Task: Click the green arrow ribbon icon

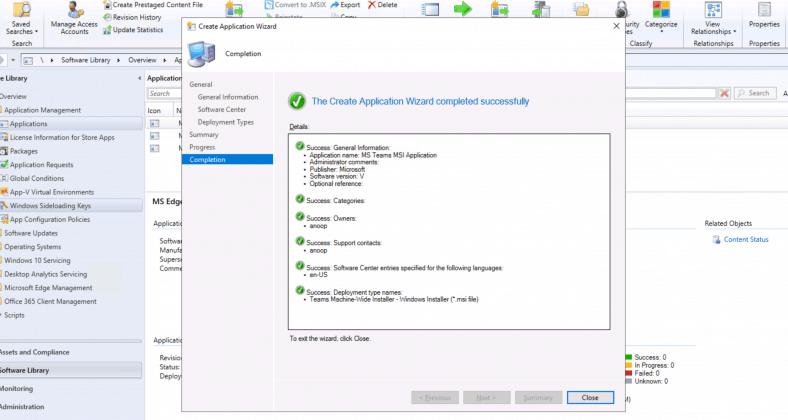Action: pyautogui.click(x=463, y=9)
